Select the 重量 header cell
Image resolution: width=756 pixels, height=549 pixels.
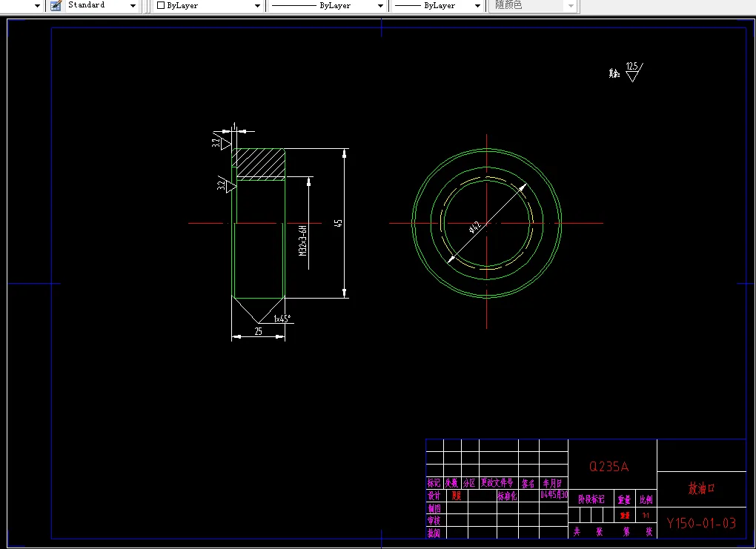click(x=624, y=500)
